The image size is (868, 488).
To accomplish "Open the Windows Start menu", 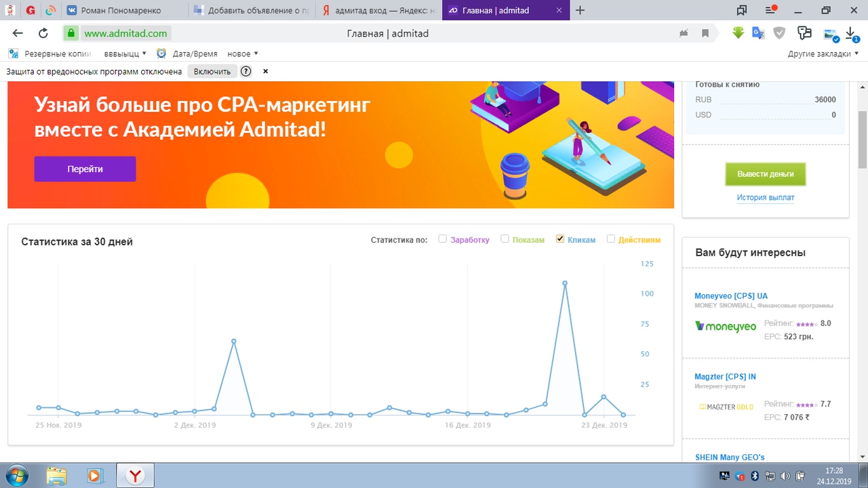I will click(x=17, y=475).
